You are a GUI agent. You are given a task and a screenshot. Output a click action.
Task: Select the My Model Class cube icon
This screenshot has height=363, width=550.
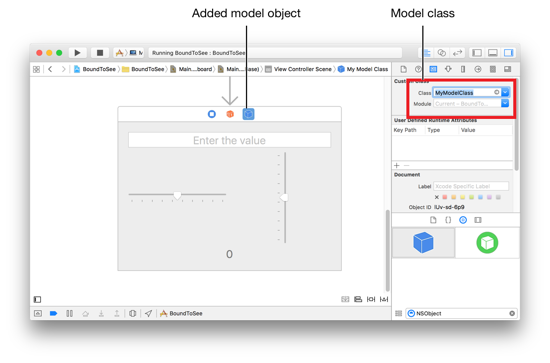point(248,114)
